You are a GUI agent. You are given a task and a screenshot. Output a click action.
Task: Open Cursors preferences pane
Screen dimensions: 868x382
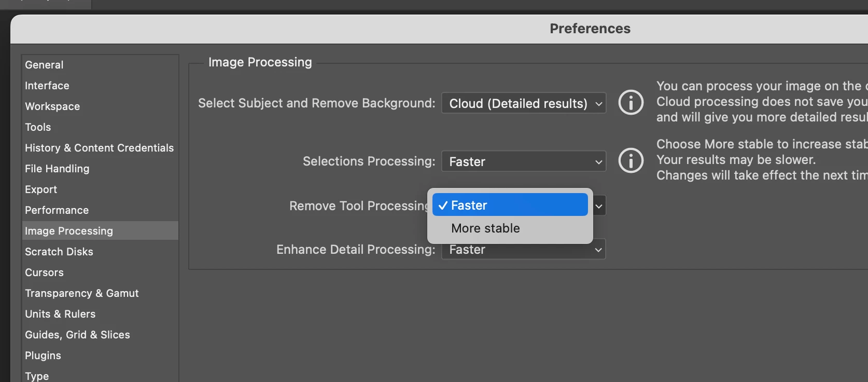(x=44, y=272)
